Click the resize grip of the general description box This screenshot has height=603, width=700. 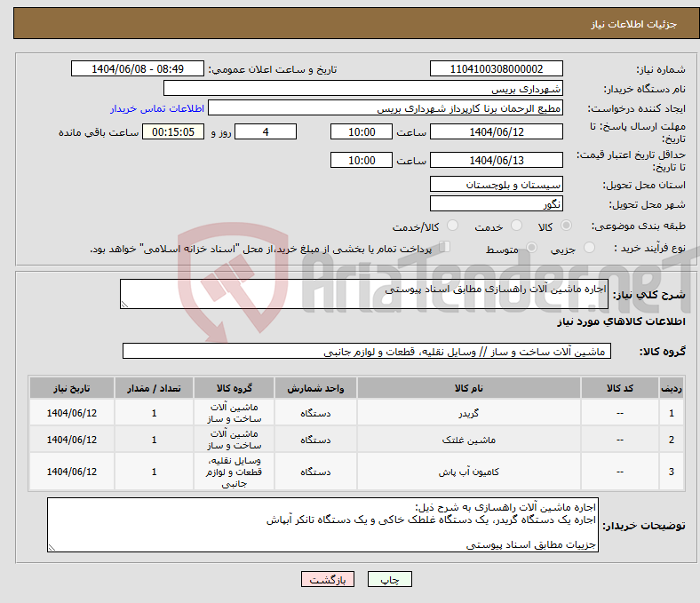124,305
